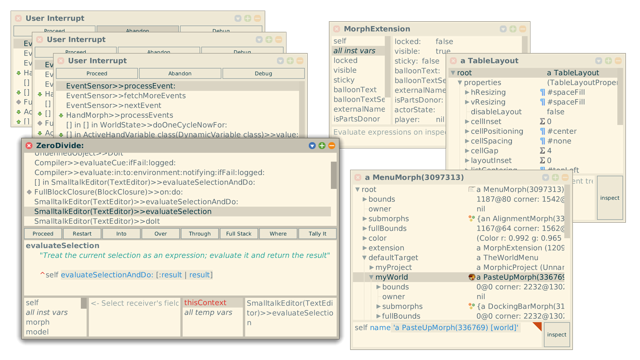The height and width of the screenshot is (360, 640).
Task: Click the diamond marker beside FullBlockClosure(BlockClosure)>>on:do:
Action: tap(29, 192)
